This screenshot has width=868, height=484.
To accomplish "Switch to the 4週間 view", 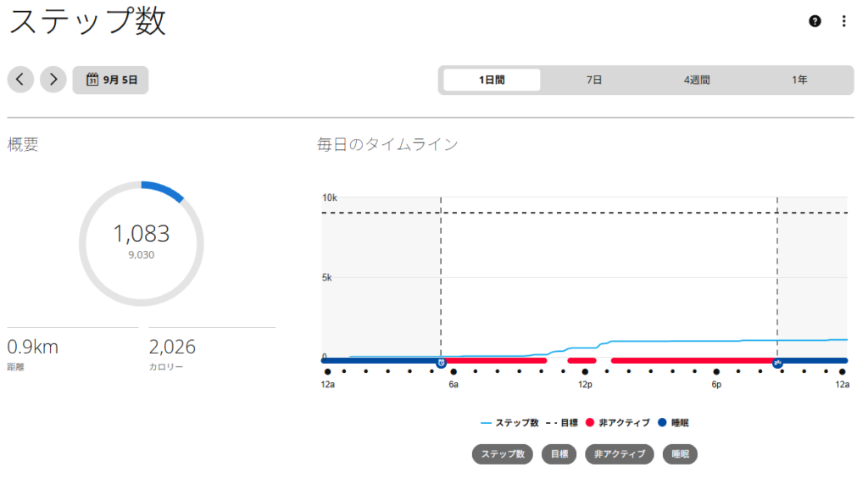I will coord(697,80).
